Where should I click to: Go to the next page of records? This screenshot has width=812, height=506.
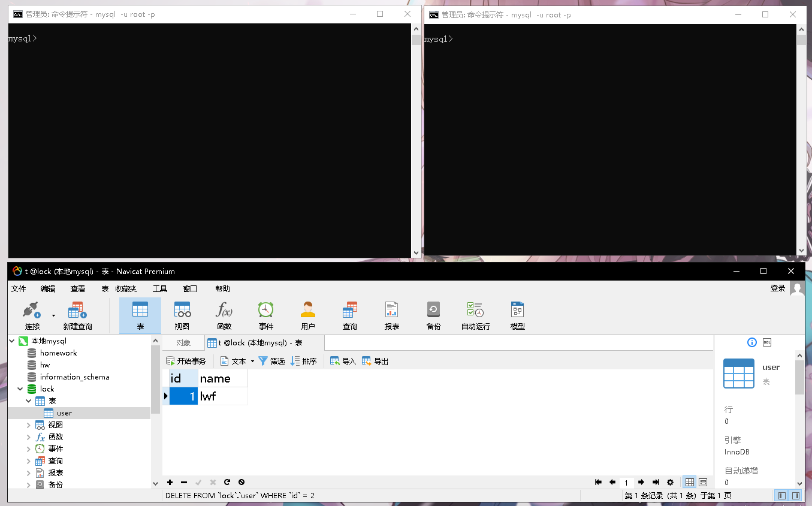pyautogui.click(x=641, y=482)
